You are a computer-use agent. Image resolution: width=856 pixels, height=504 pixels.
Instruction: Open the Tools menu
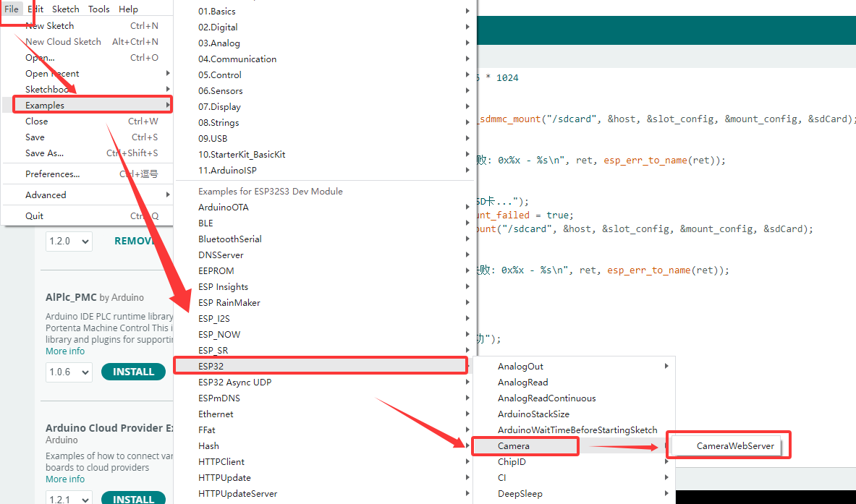pos(99,9)
